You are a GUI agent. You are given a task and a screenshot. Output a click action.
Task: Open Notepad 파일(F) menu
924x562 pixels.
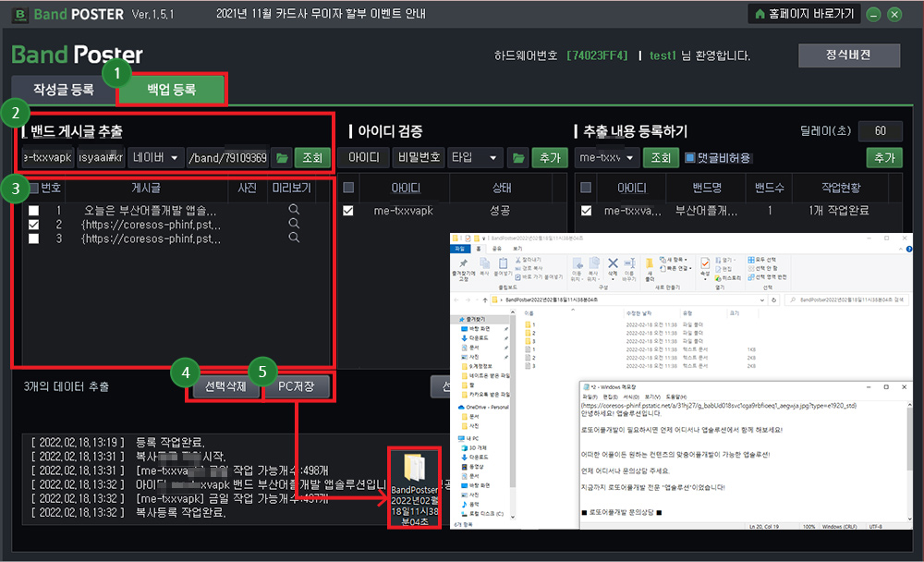pyautogui.click(x=590, y=397)
